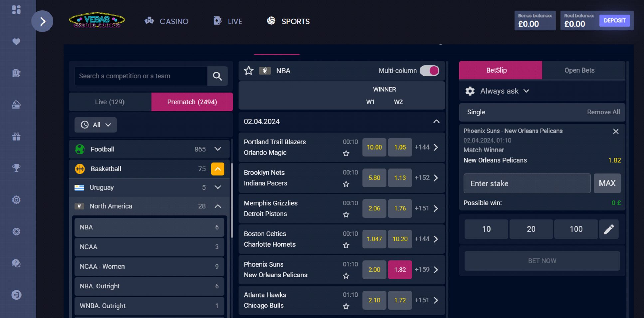Favorite the Atlanta Hawks match star
The image size is (644, 318).
346,306
